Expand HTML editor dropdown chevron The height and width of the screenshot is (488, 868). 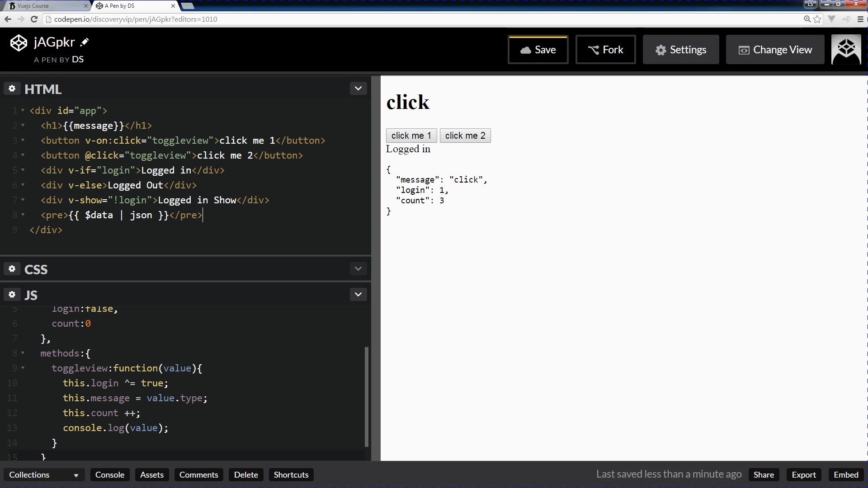point(358,89)
